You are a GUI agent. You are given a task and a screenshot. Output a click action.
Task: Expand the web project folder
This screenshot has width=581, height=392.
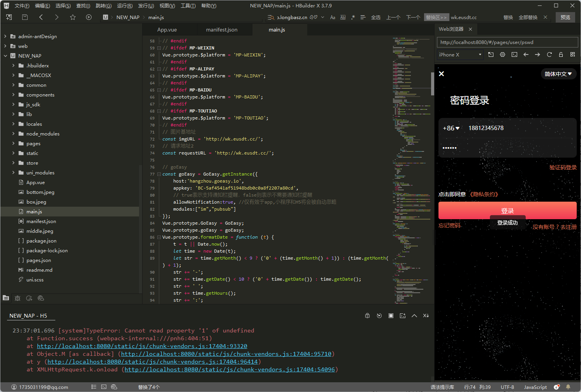[x=5, y=46]
